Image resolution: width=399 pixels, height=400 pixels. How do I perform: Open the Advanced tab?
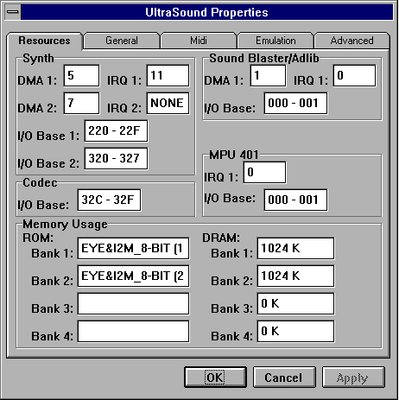coord(352,41)
